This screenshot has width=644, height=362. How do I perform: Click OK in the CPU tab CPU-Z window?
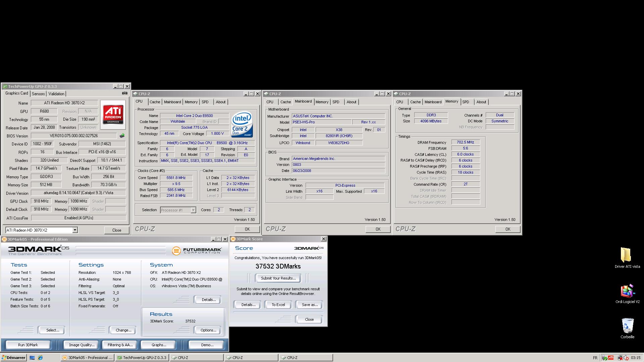tap(247, 229)
